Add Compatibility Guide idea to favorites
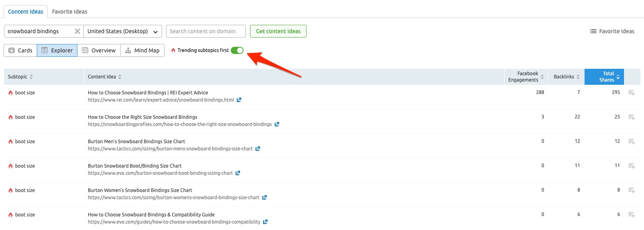This screenshot has width=644, height=230. click(x=631, y=215)
